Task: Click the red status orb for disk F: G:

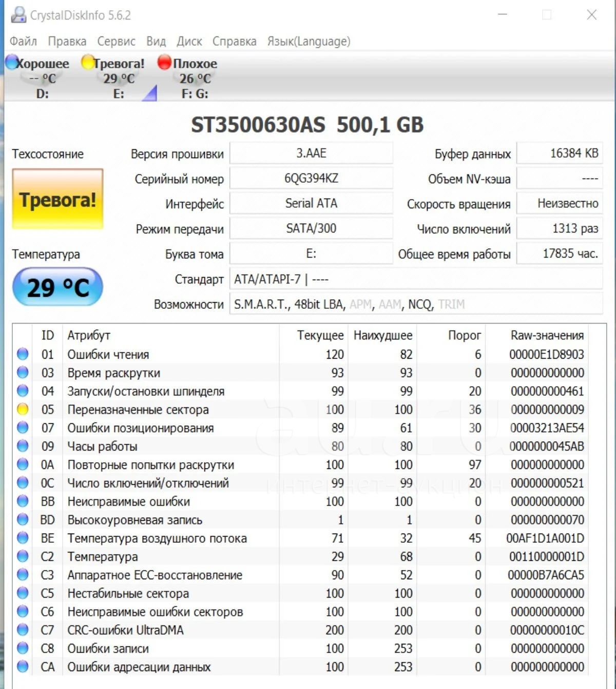Action: 164,63
